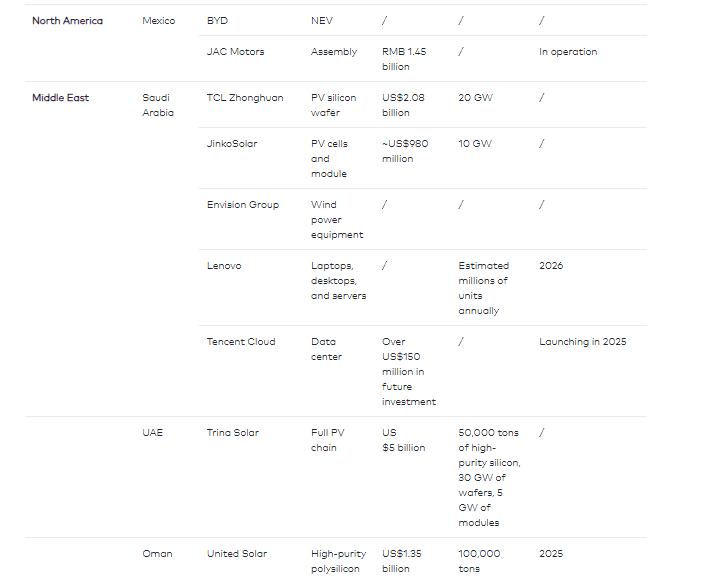Click the Trina Solar company name
Image resolution: width=711 pixels, height=577 pixels.
click(x=233, y=433)
